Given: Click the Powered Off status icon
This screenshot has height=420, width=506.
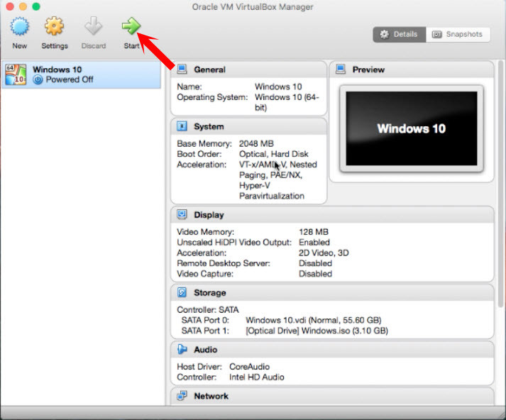Looking at the screenshot, I should (38, 79).
